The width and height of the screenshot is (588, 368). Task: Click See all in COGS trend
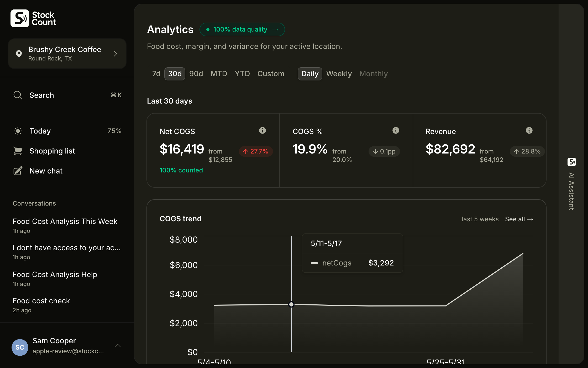pos(519,219)
